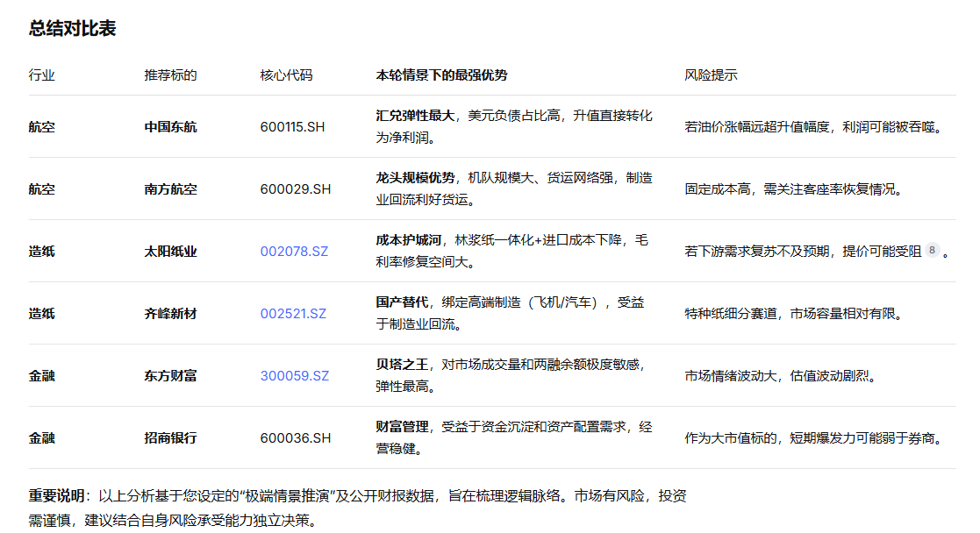Click the 贝塔之王 advantage text
980x533 pixels.
point(402,365)
